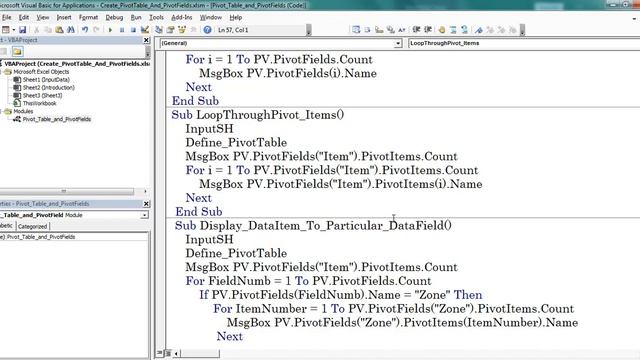Collapse the Modules folder in project tree
Image resolution: width=640 pixels, height=360 pixels.
click(x=1, y=111)
